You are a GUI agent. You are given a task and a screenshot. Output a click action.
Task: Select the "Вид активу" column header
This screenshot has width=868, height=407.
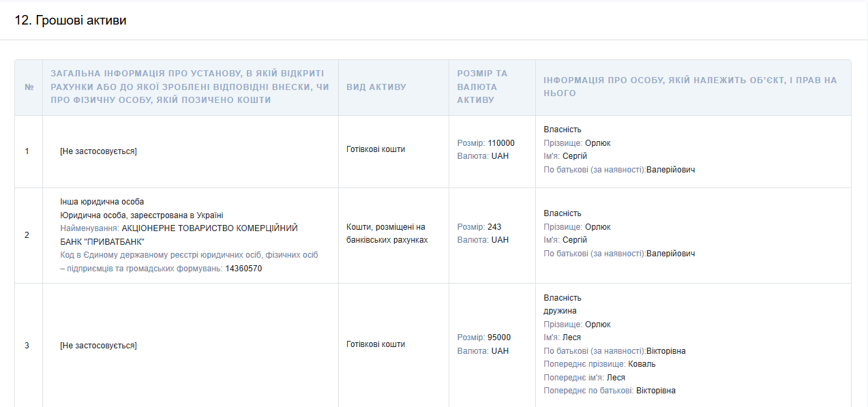[x=376, y=87]
